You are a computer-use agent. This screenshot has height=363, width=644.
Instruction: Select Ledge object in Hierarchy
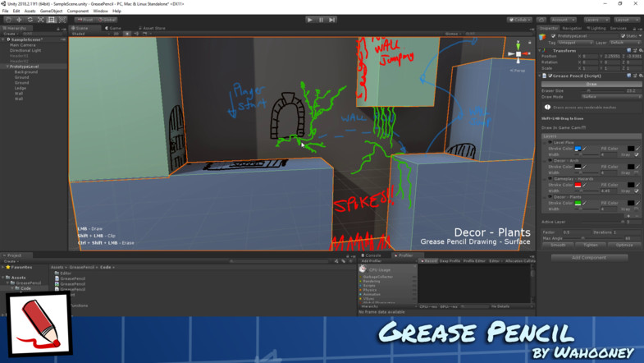click(21, 88)
